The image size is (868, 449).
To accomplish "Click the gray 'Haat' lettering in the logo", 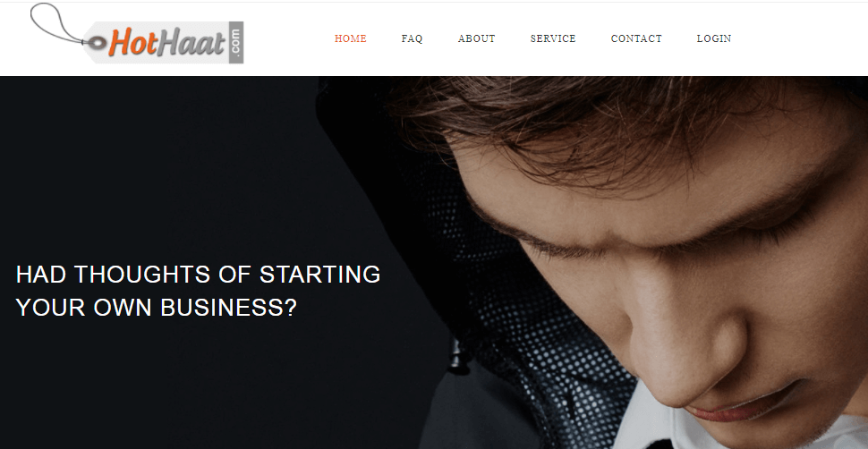I will coord(190,43).
